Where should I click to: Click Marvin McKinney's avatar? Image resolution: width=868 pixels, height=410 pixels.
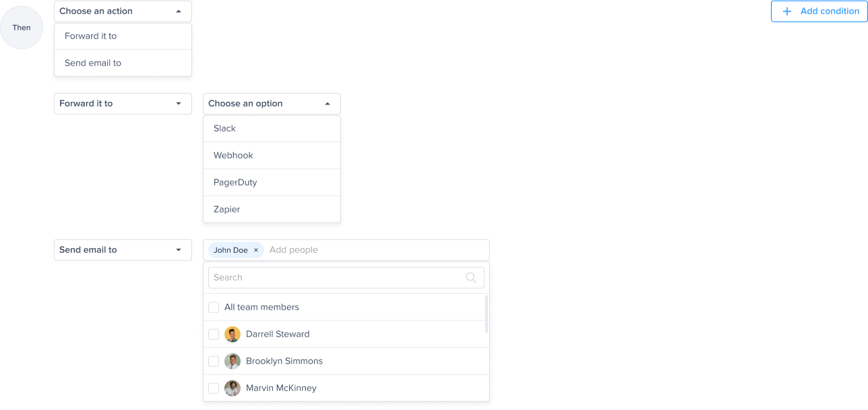coord(232,388)
